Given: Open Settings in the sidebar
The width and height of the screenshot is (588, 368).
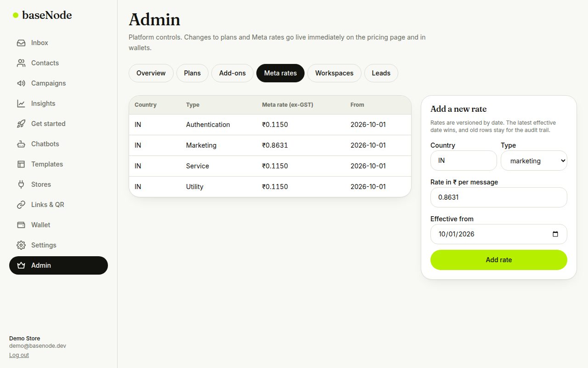Looking at the screenshot, I should 58,245.
